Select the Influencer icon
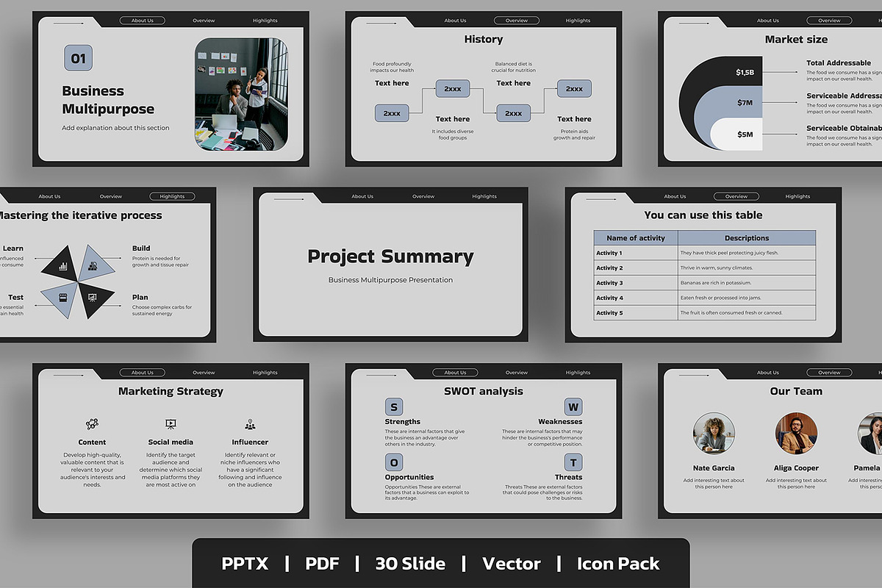Screen dimensions: 882x588 pyautogui.click(x=250, y=424)
